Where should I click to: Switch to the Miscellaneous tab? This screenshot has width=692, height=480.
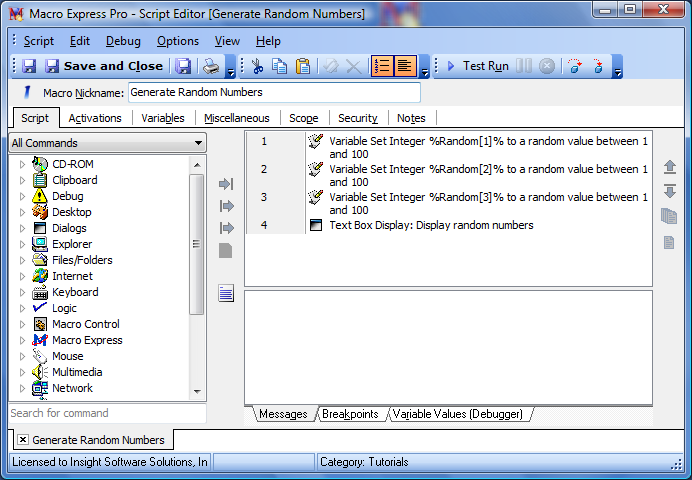click(237, 118)
